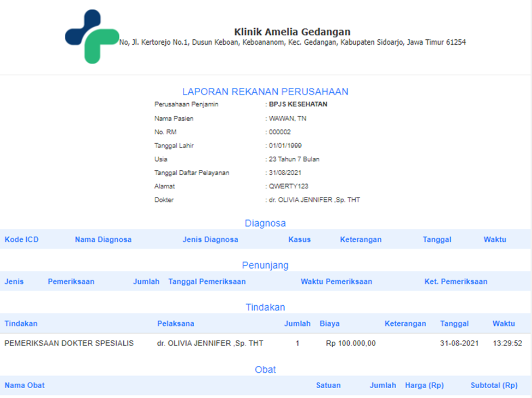The image size is (532, 398).
Task: Click the Pelaksana cell 'dr. OLIVIA JENNIFER'
Action: pyautogui.click(x=210, y=343)
